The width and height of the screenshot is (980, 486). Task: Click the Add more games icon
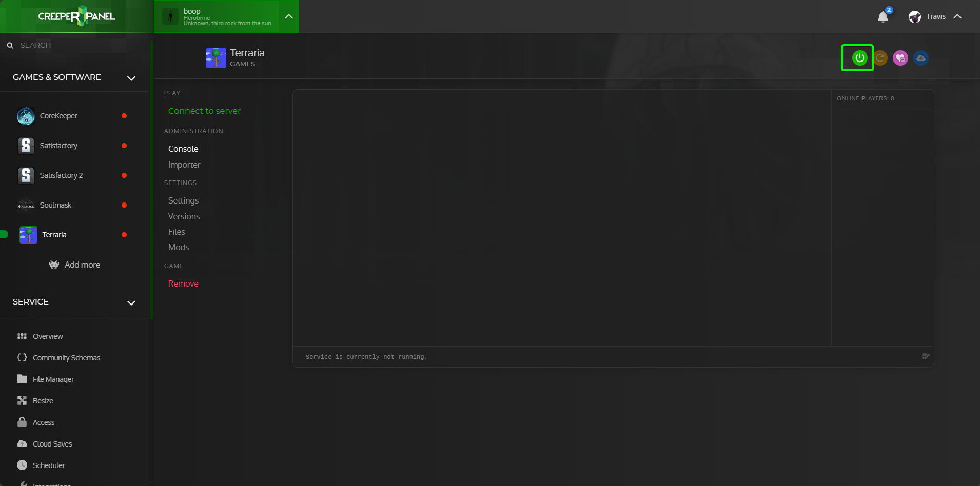54,265
